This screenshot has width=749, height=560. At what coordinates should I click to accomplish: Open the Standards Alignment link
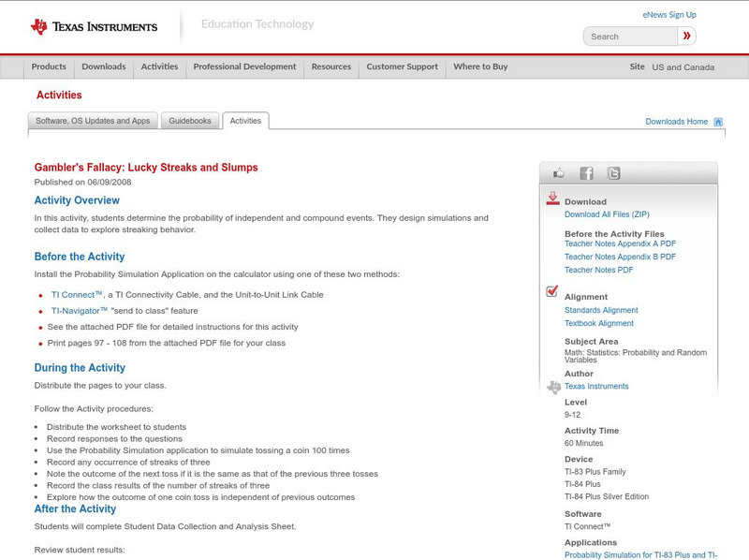(x=601, y=310)
